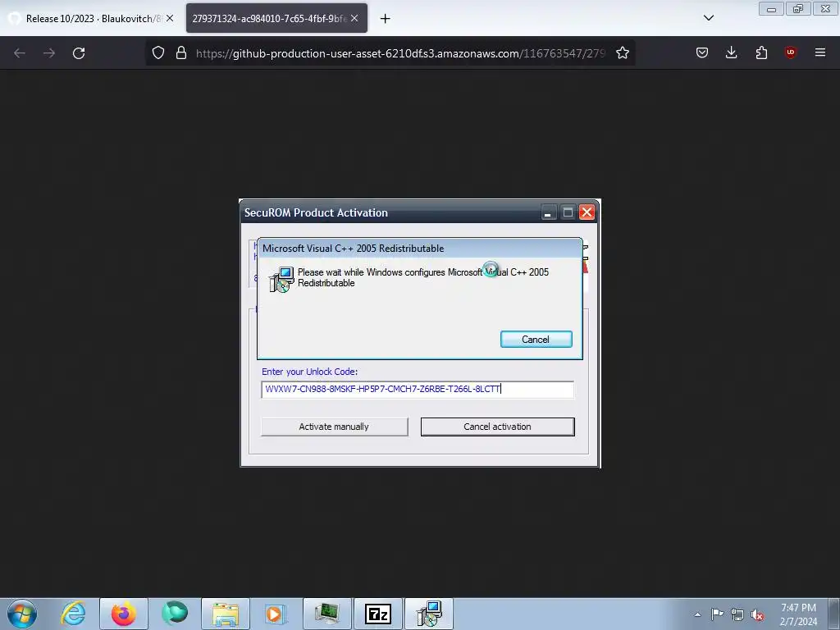Open a new browser tab
Image resolution: width=840 pixels, height=630 pixels.
(x=385, y=19)
